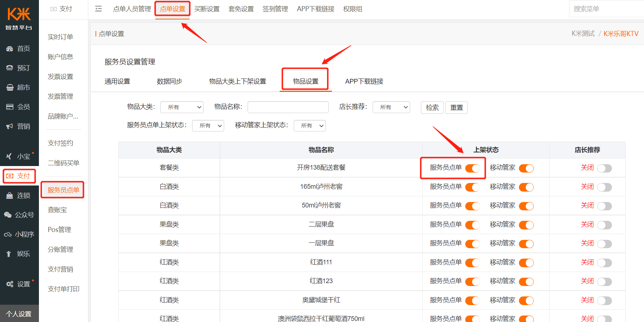Open 预订 icon in sidebar
Viewport: 644px width, 322px height.
10,68
